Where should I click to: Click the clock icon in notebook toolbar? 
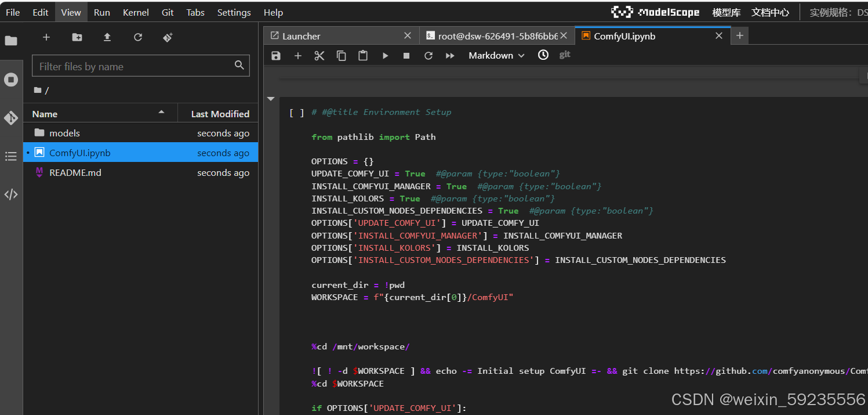(x=543, y=55)
